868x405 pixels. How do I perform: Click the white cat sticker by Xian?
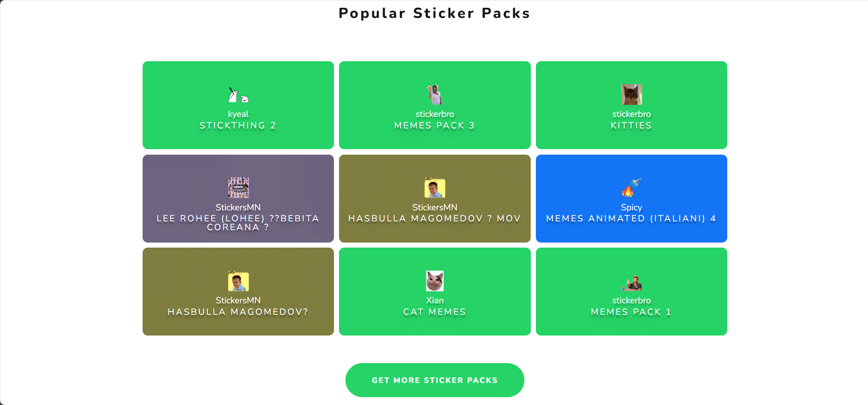[435, 281]
